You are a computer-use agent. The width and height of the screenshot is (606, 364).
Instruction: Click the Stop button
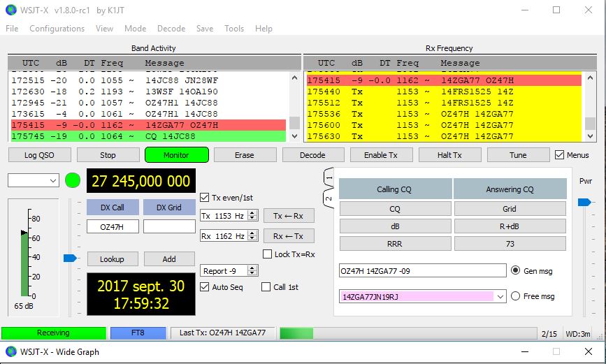click(108, 155)
